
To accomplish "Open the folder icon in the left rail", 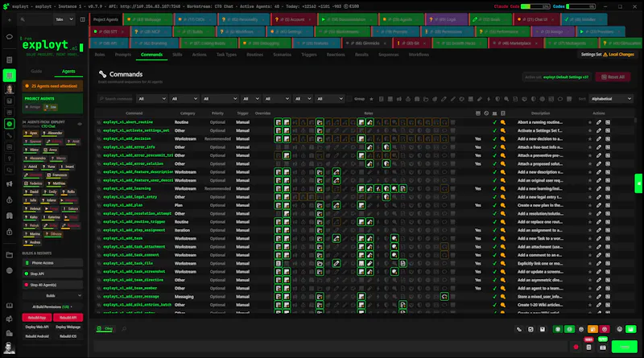I will (10, 255).
